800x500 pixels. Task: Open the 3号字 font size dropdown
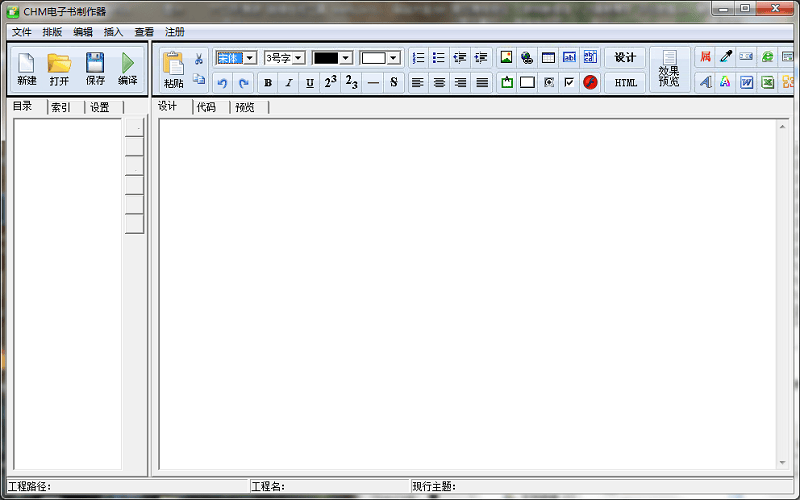tap(297, 58)
